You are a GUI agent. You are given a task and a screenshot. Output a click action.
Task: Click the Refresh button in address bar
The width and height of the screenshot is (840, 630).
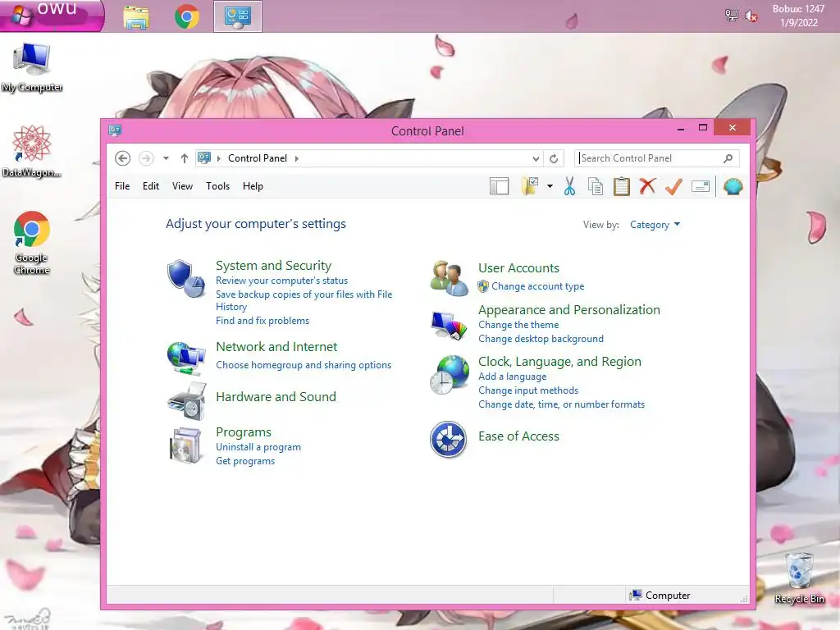554,158
